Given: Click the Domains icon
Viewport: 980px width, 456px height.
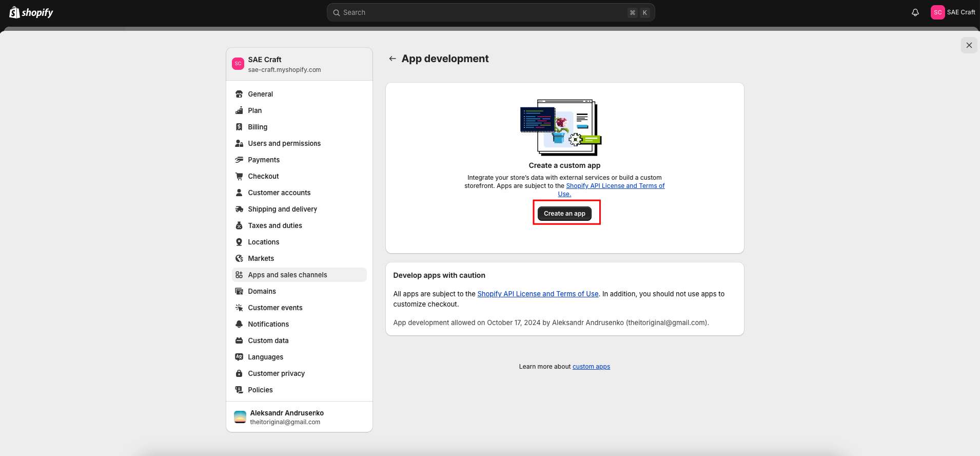Looking at the screenshot, I should click(239, 291).
